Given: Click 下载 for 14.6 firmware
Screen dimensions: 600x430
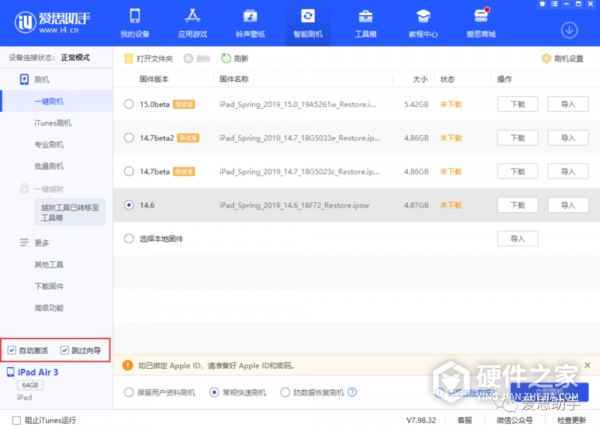Looking at the screenshot, I should 517,205.
